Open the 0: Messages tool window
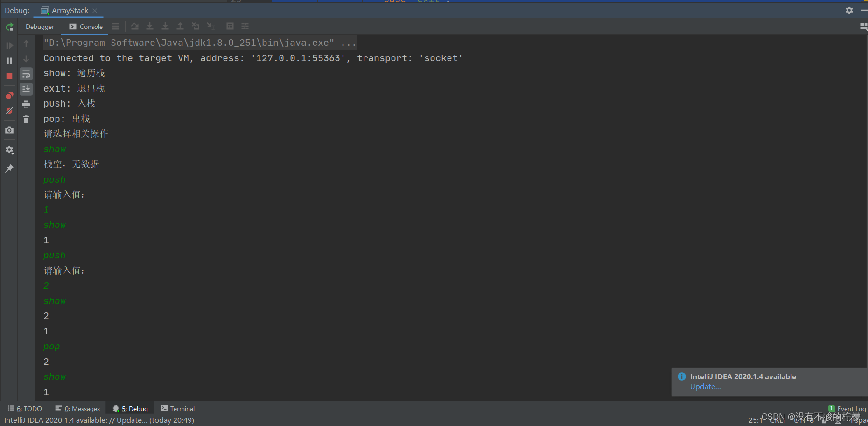868x426 pixels. point(77,409)
